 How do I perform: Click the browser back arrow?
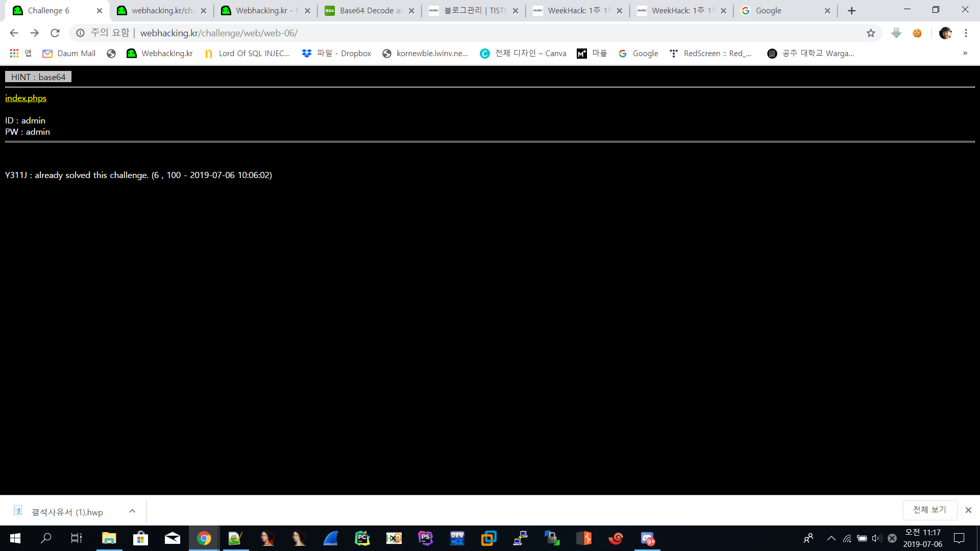[x=14, y=33]
